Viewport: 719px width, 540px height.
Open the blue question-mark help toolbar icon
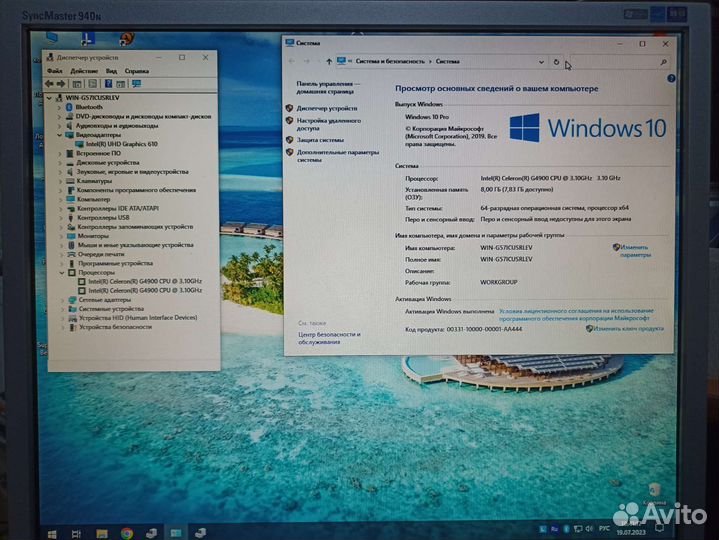tap(108, 83)
